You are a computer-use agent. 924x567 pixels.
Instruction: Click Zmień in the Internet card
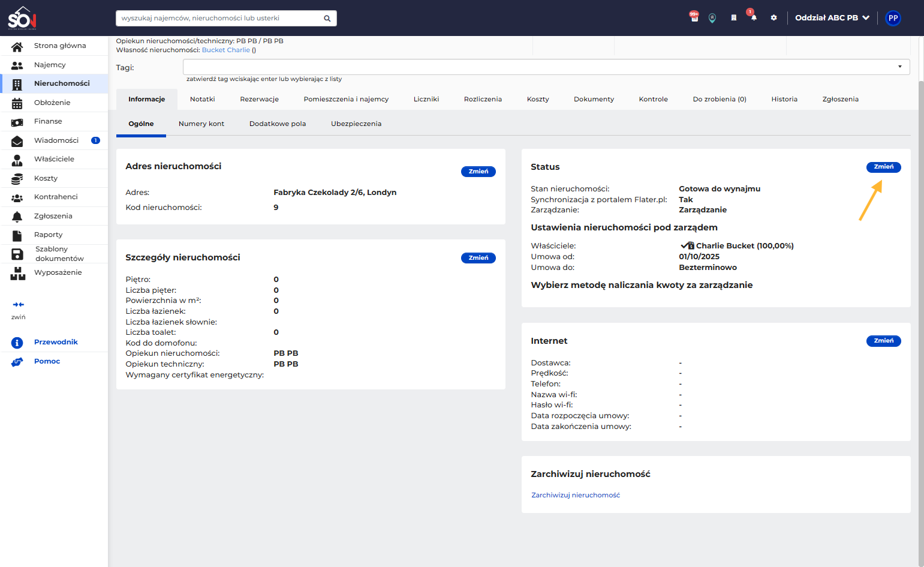pyautogui.click(x=884, y=341)
